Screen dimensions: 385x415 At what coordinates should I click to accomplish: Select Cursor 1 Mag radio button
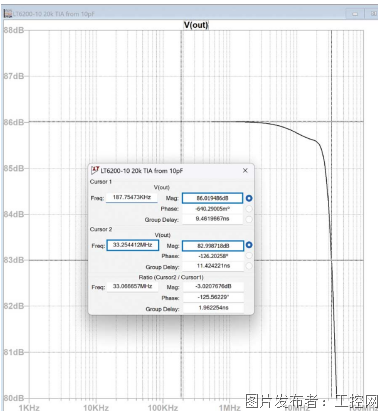click(x=249, y=198)
